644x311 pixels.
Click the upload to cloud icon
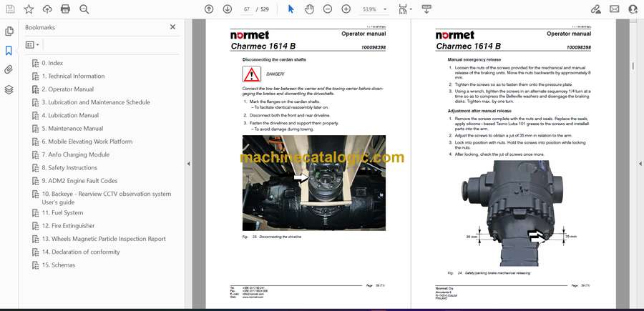[x=47, y=9]
